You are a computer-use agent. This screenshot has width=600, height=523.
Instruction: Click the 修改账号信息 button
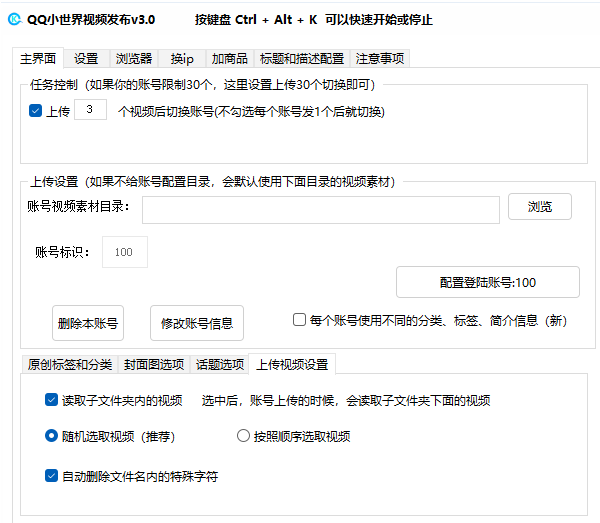click(x=197, y=323)
